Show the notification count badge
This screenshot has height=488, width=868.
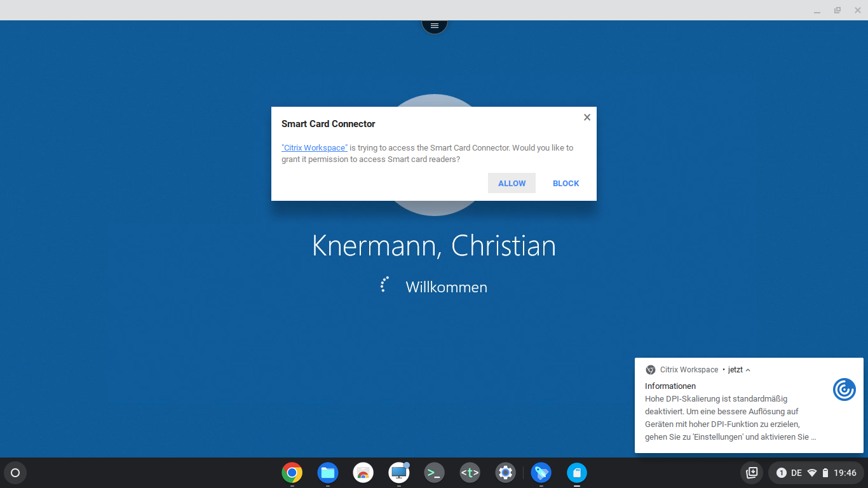pyautogui.click(x=782, y=473)
